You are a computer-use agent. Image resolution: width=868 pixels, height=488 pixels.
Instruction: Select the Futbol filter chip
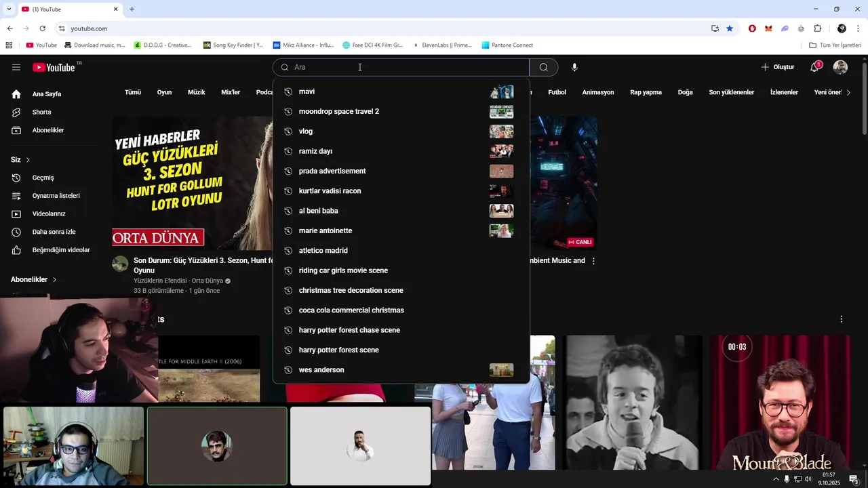pos(557,92)
